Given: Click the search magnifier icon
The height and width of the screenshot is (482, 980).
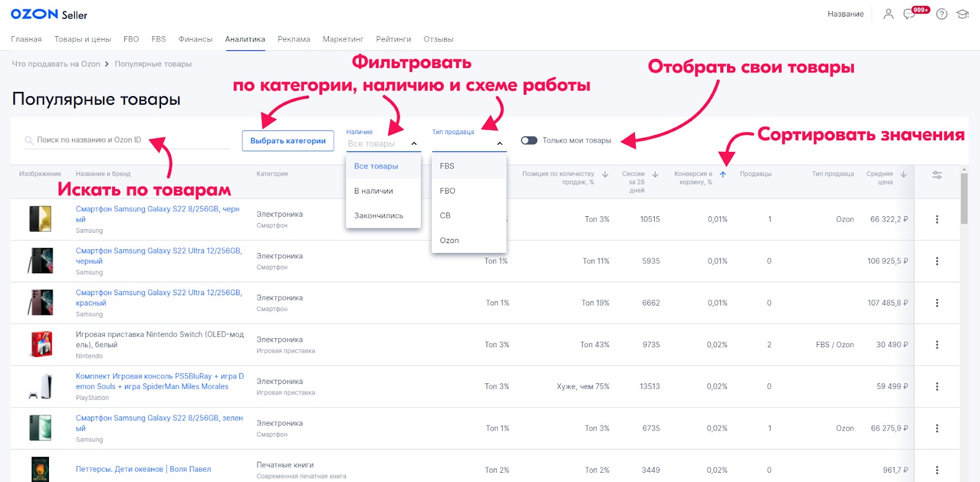Looking at the screenshot, I should pos(28,140).
